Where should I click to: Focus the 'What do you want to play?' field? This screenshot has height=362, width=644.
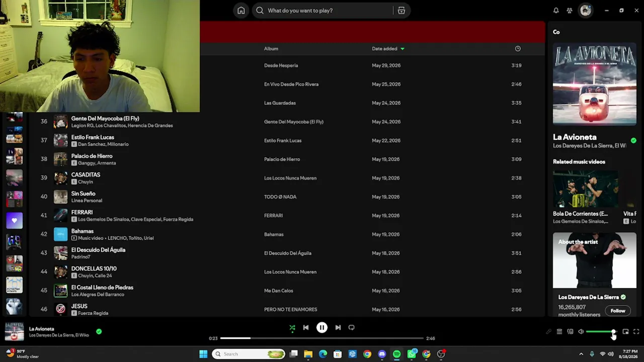coord(323,11)
